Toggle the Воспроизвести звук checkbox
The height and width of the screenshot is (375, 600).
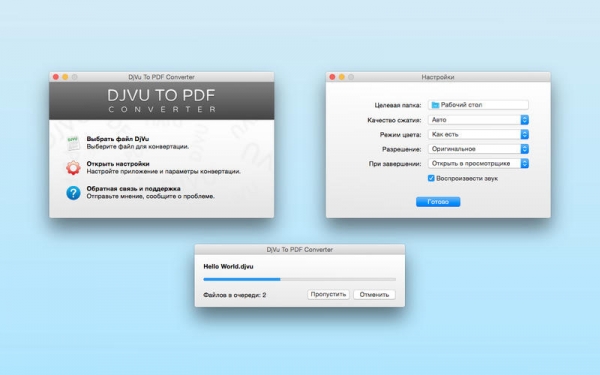pos(431,178)
